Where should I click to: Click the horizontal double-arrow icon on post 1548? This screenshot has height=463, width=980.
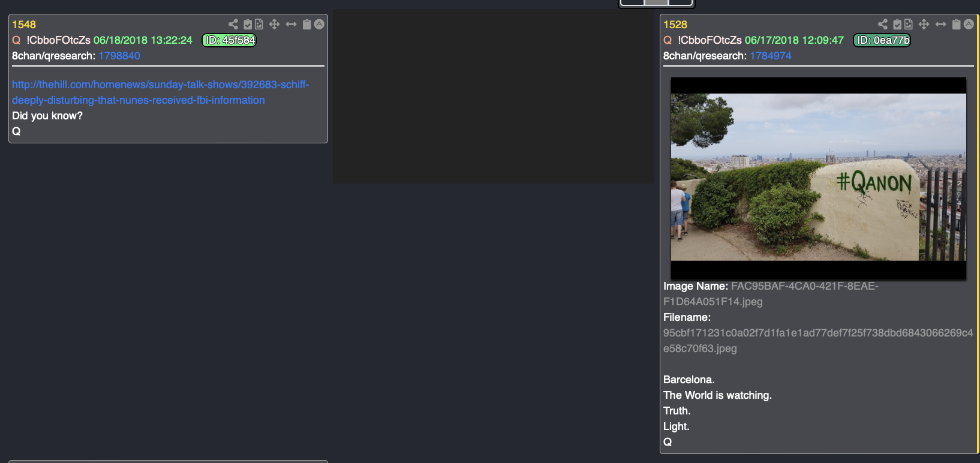pos(291,24)
